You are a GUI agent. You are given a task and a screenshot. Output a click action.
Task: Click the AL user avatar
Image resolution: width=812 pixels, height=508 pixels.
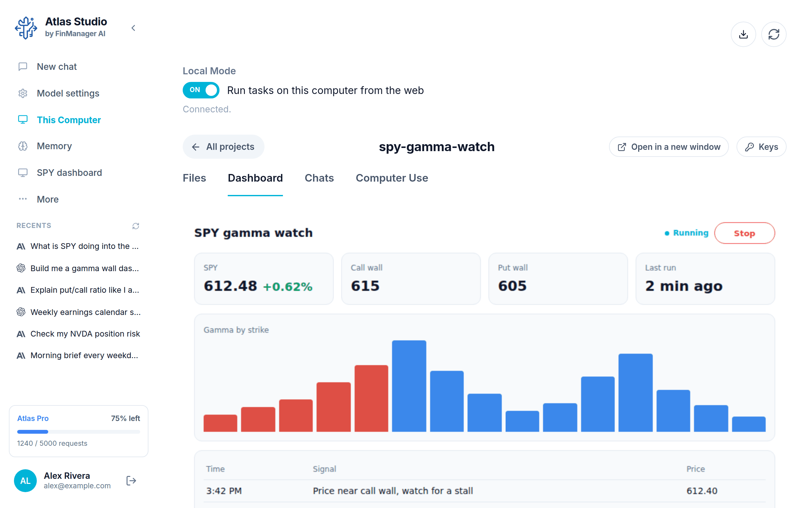(25, 480)
